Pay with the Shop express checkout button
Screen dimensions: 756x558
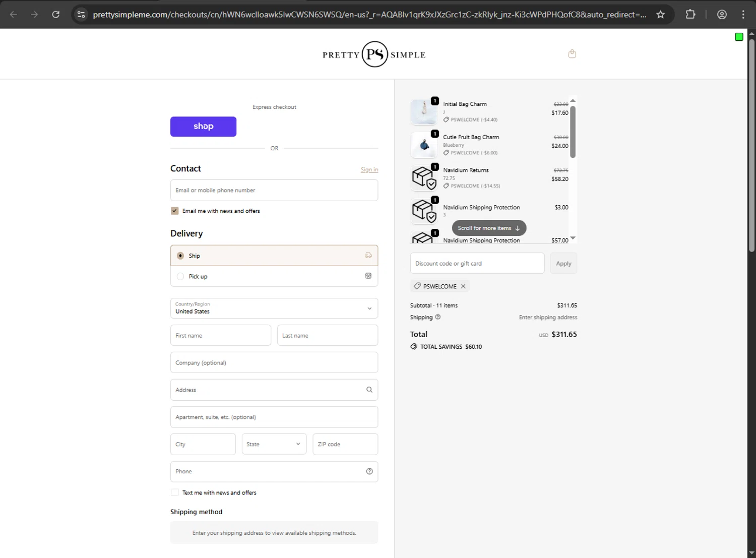pyautogui.click(x=203, y=127)
